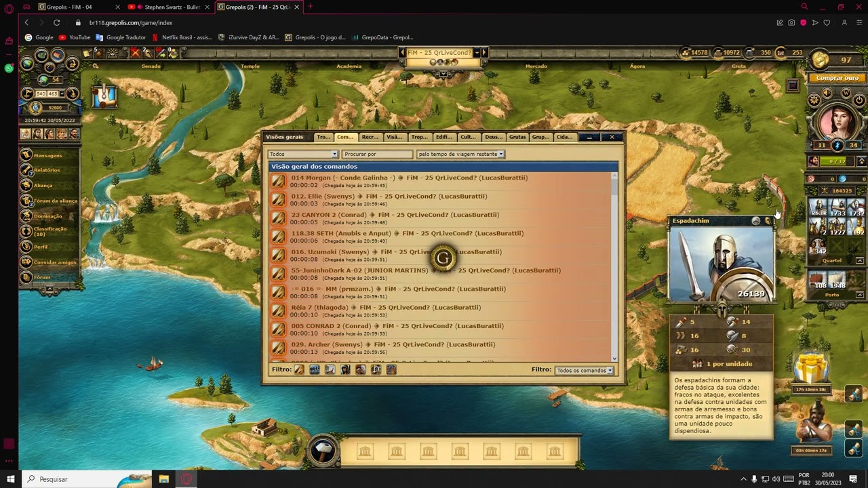Click the first empty construction queue slot
Screen dimensions: 868x488
pos(365,451)
